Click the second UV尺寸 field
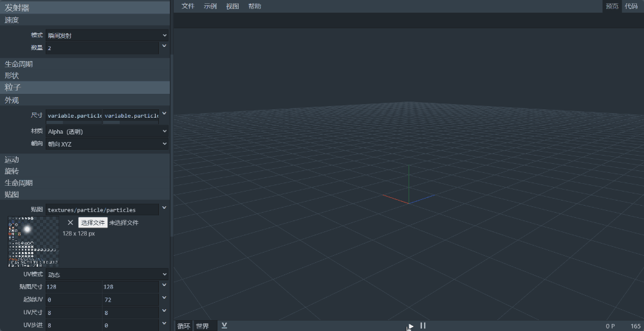 pyautogui.click(x=131, y=312)
